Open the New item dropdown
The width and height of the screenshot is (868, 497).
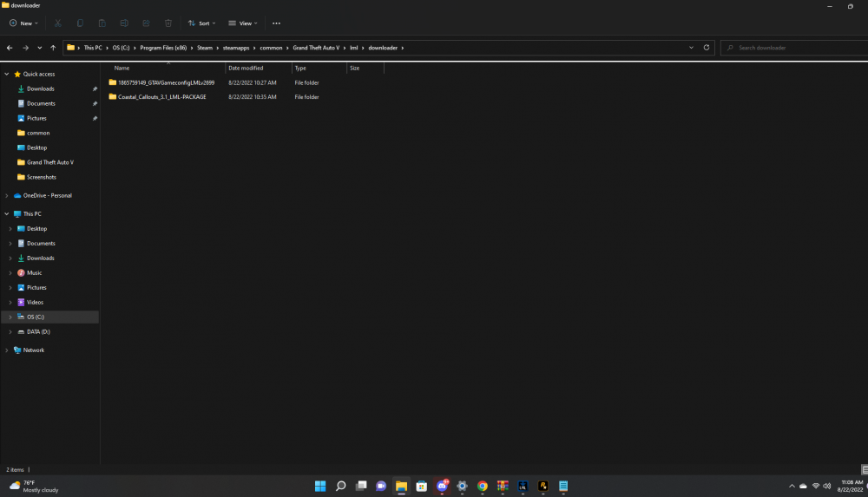(23, 23)
